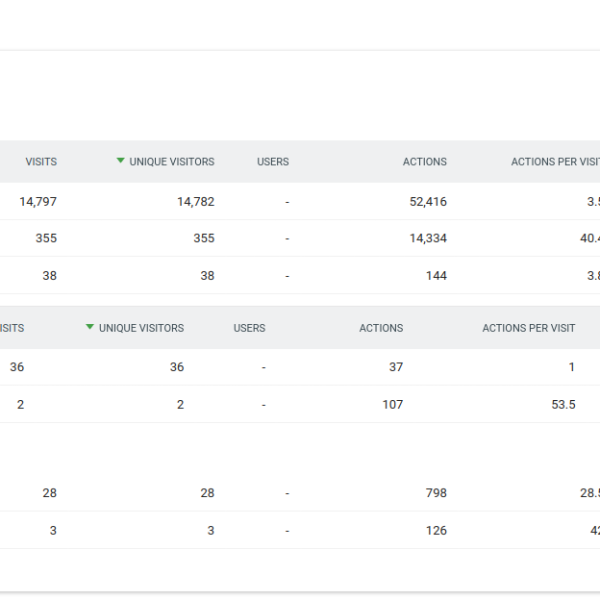This screenshot has width=600, height=600.
Task: Click the subtable actions value 107
Action: tap(393, 404)
